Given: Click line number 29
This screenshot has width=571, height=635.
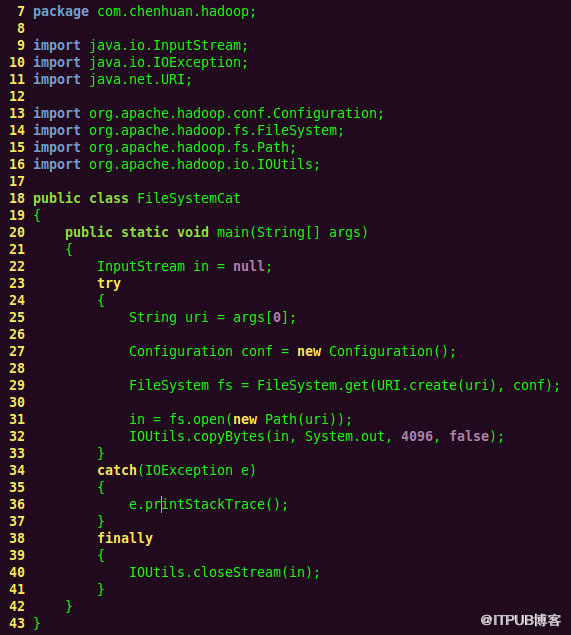Looking at the screenshot, I should click(17, 386).
